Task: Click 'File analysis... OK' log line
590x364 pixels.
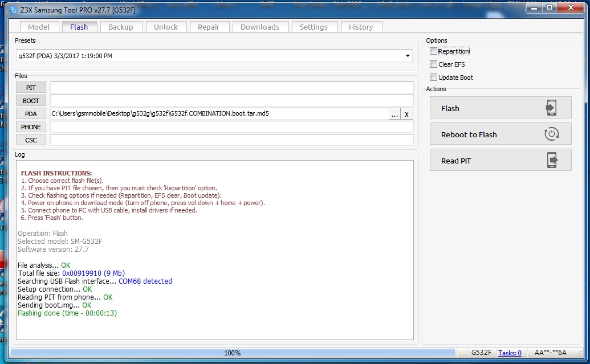Action: coord(44,265)
